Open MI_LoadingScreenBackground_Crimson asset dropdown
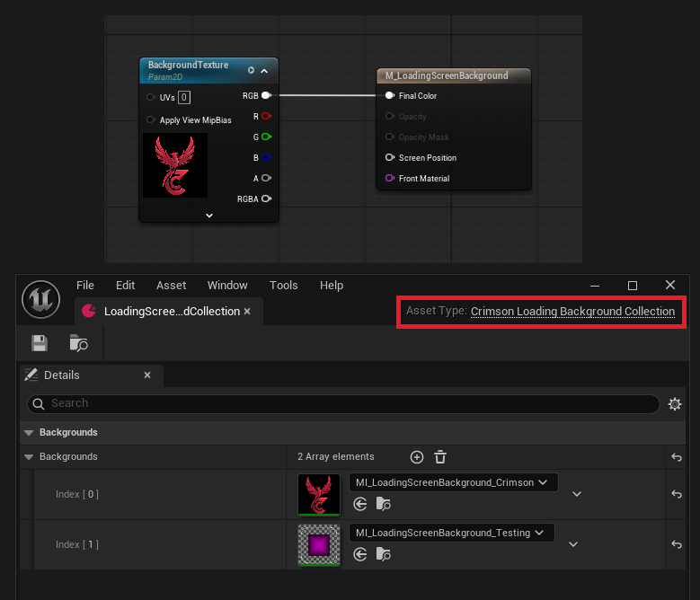The height and width of the screenshot is (600, 700). point(454,482)
